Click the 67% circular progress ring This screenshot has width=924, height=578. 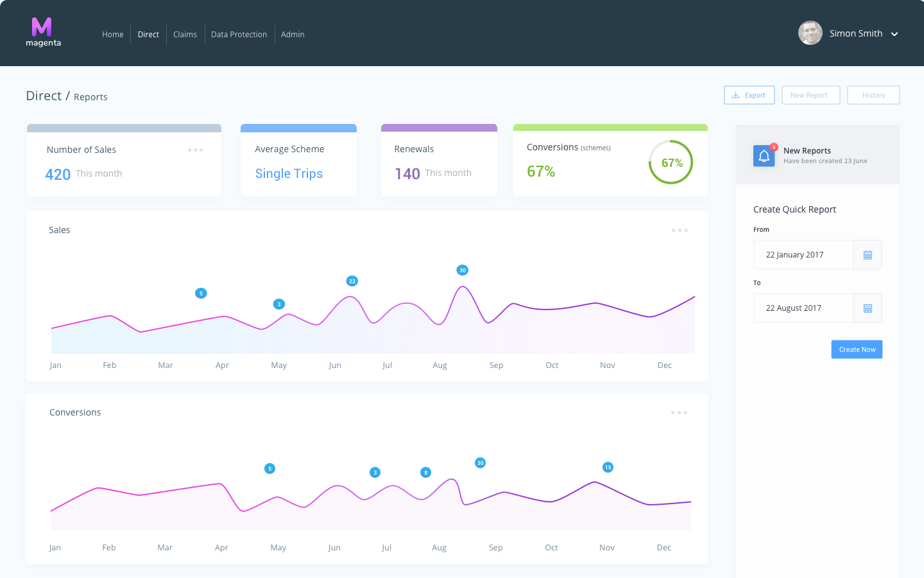[671, 162]
